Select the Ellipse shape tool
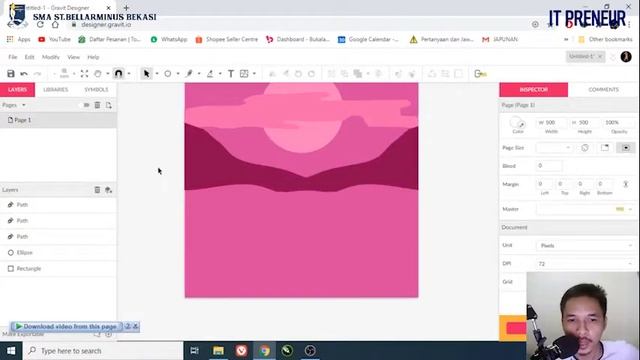 coord(167,74)
